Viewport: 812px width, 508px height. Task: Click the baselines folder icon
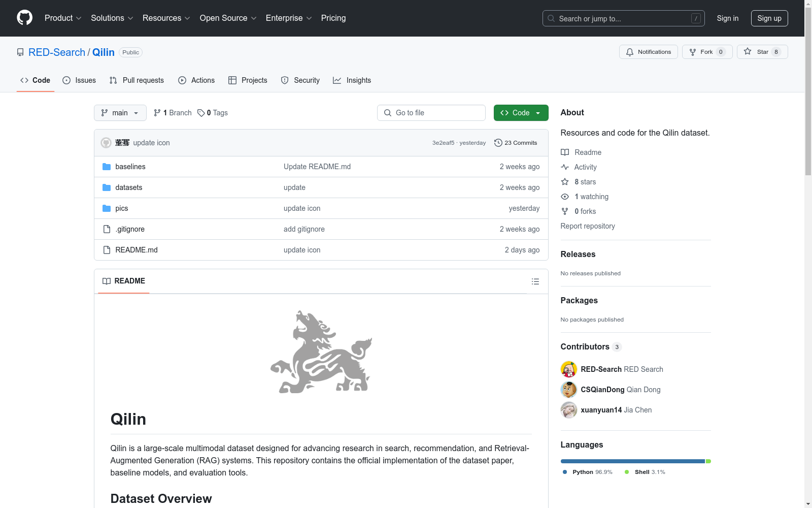click(x=107, y=167)
